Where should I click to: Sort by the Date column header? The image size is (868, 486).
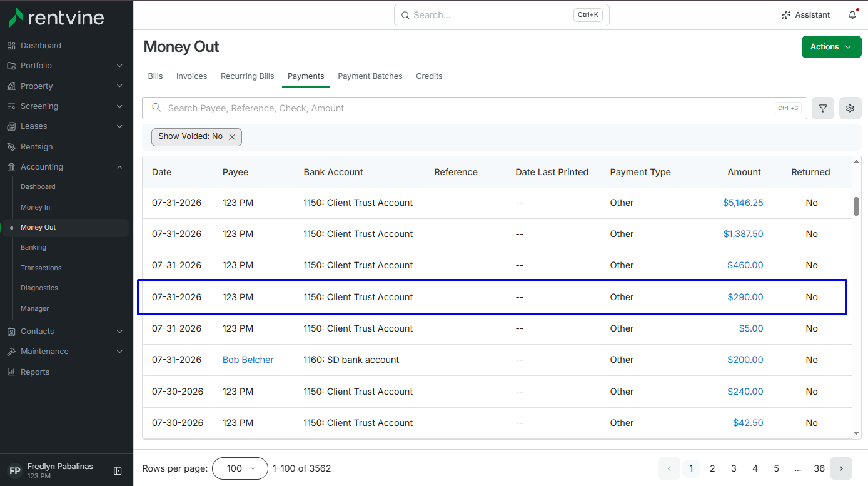pos(161,172)
